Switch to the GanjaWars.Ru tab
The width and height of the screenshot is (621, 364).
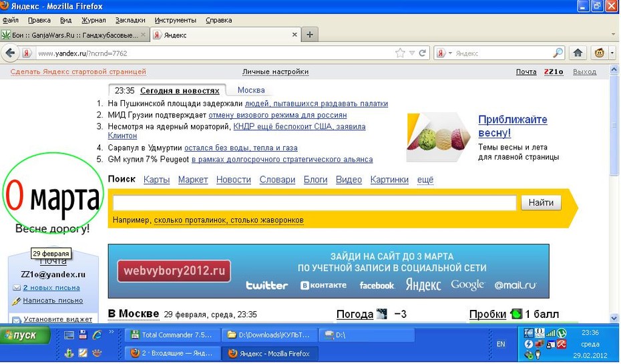click(x=75, y=35)
